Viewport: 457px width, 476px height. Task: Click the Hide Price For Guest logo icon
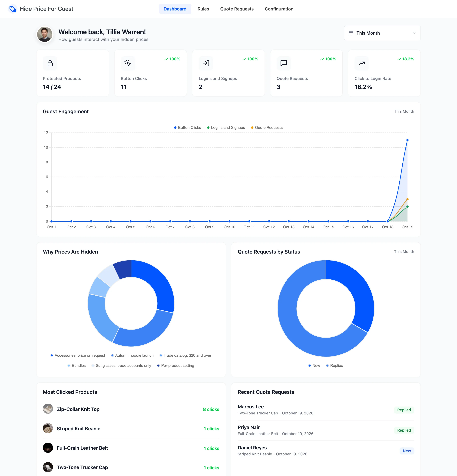pyautogui.click(x=13, y=9)
